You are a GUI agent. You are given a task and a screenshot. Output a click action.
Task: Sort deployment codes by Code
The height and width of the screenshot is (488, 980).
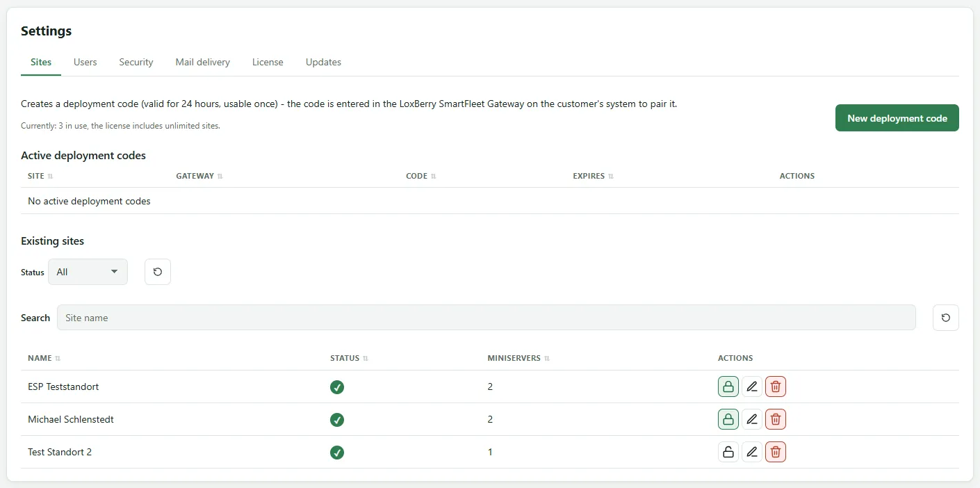[421, 176]
